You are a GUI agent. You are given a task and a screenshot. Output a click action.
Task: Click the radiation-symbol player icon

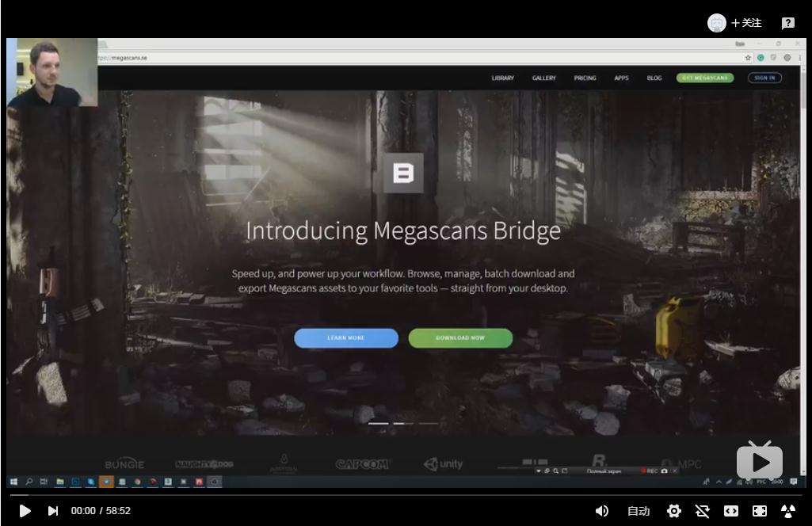[787, 511]
